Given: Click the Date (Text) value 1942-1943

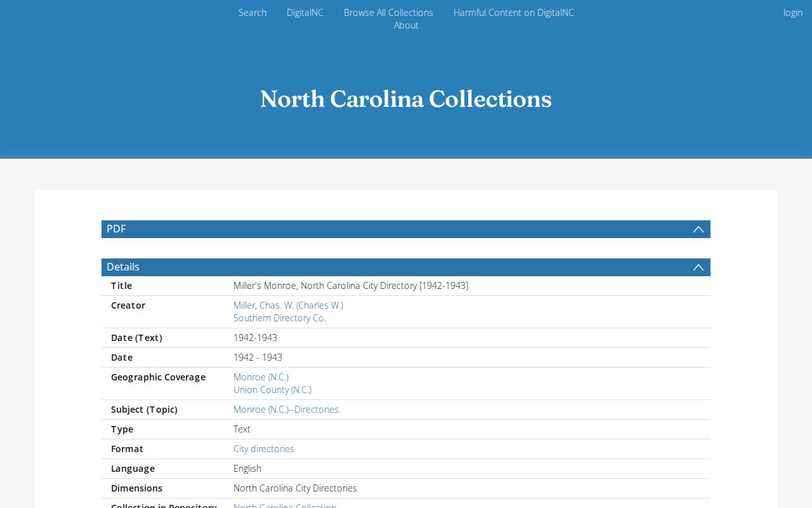Looking at the screenshot, I should pos(255,338).
